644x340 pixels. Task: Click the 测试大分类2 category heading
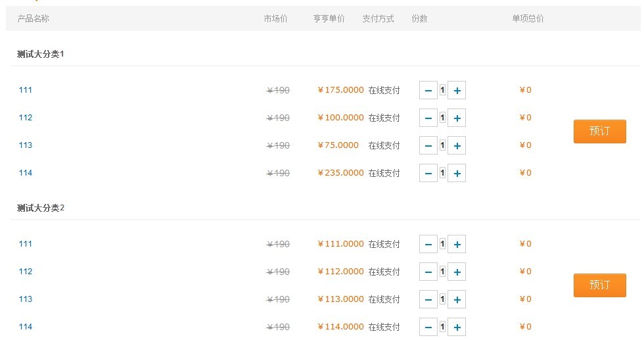pyautogui.click(x=41, y=208)
